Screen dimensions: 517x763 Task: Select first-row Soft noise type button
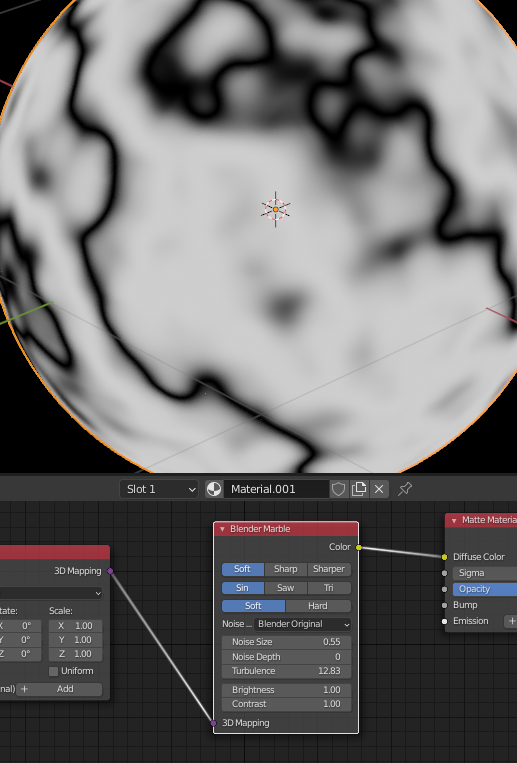[x=243, y=569]
